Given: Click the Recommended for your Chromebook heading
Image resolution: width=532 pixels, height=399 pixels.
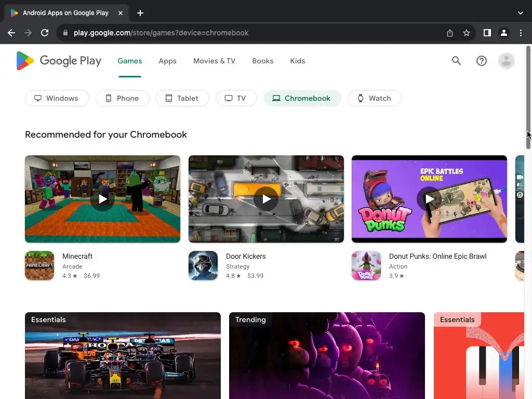Looking at the screenshot, I should [x=106, y=135].
